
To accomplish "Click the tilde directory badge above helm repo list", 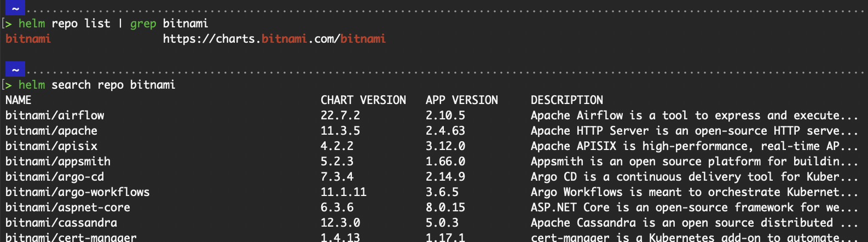I will [15, 8].
